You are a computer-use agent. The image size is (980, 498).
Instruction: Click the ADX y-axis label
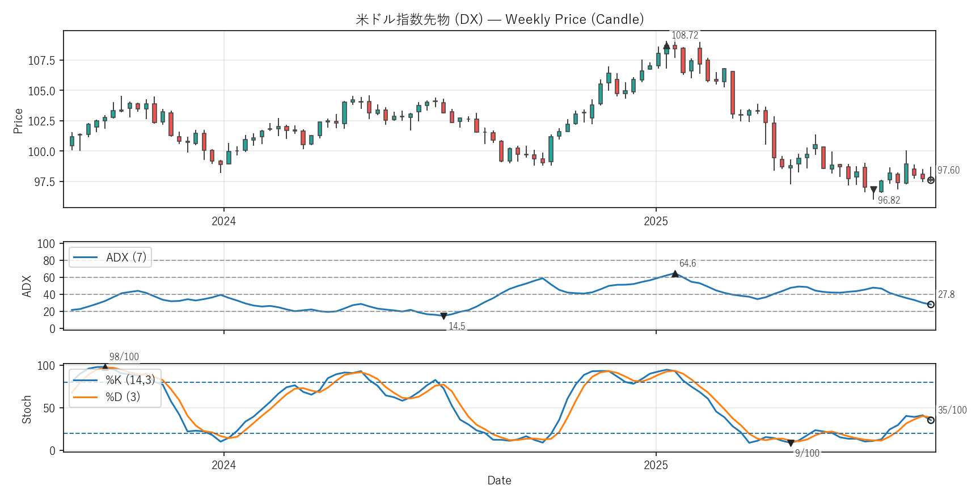coord(26,286)
